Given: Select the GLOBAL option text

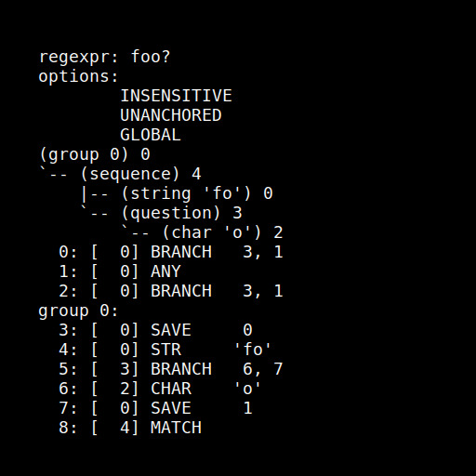Looking at the screenshot, I should [151, 135].
